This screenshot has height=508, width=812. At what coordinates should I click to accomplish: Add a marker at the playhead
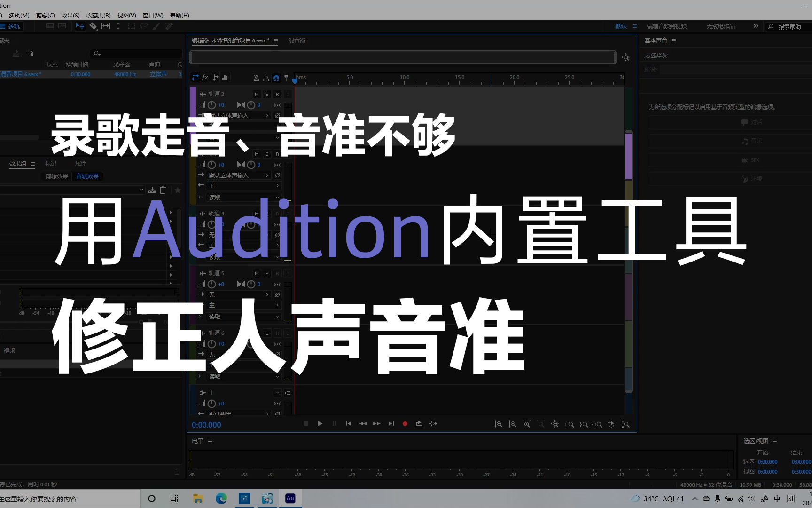286,78
